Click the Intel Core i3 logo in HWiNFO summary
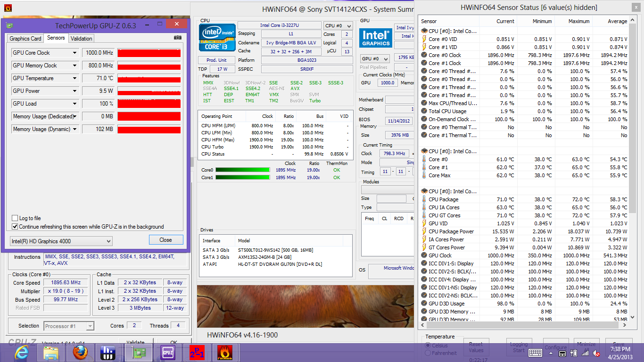The height and width of the screenshot is (362, 644). click(x=217, y=37)
